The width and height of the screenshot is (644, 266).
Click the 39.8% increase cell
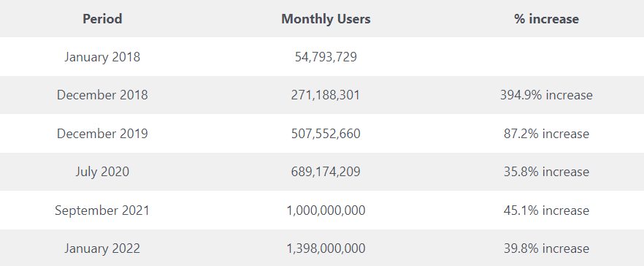pyautogui.click(x=546, y=248)
